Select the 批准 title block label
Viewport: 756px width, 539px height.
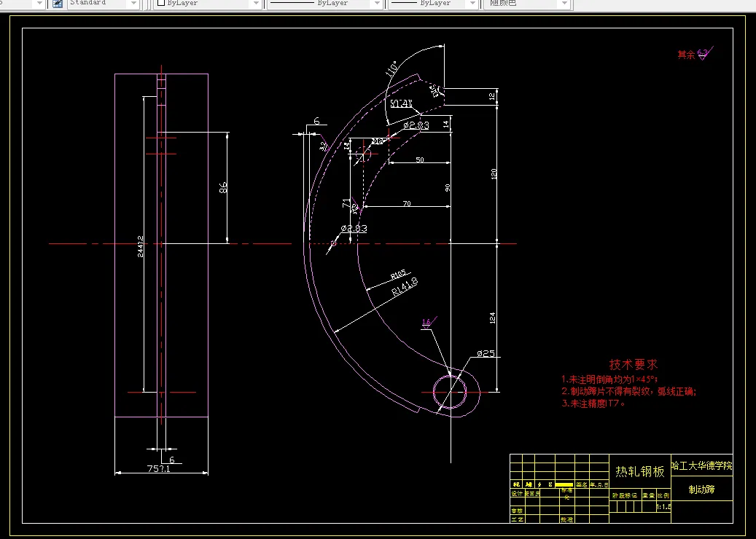566,520
